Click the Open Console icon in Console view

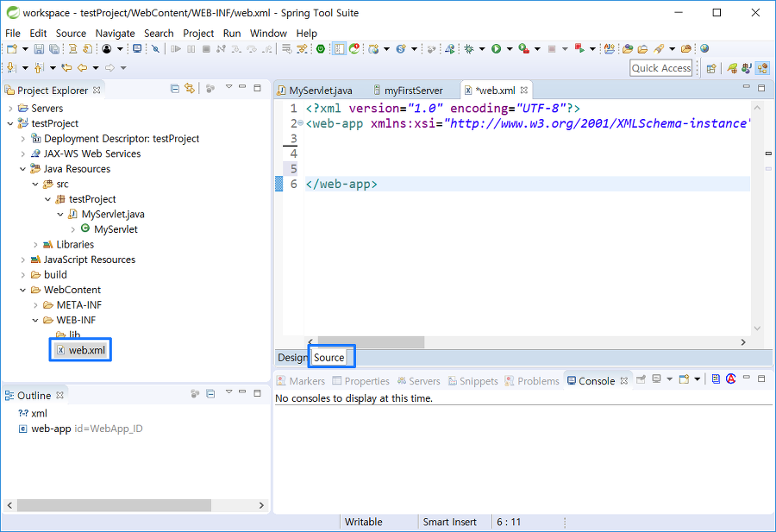click(x=684, y=379)
